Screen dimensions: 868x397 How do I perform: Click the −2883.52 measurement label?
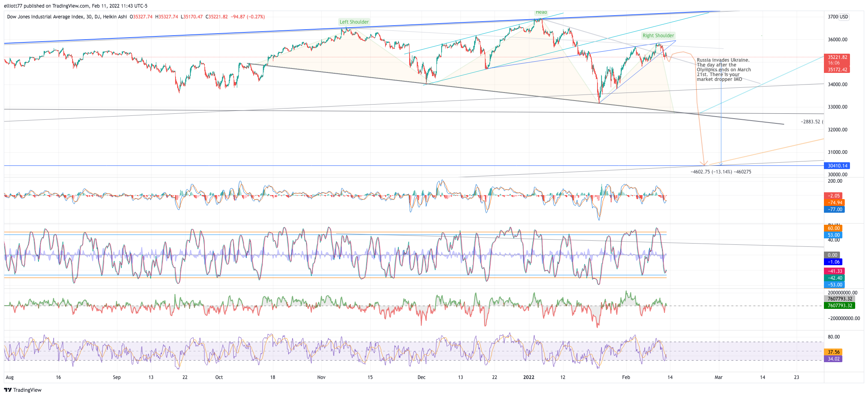(x=811, y=122)
